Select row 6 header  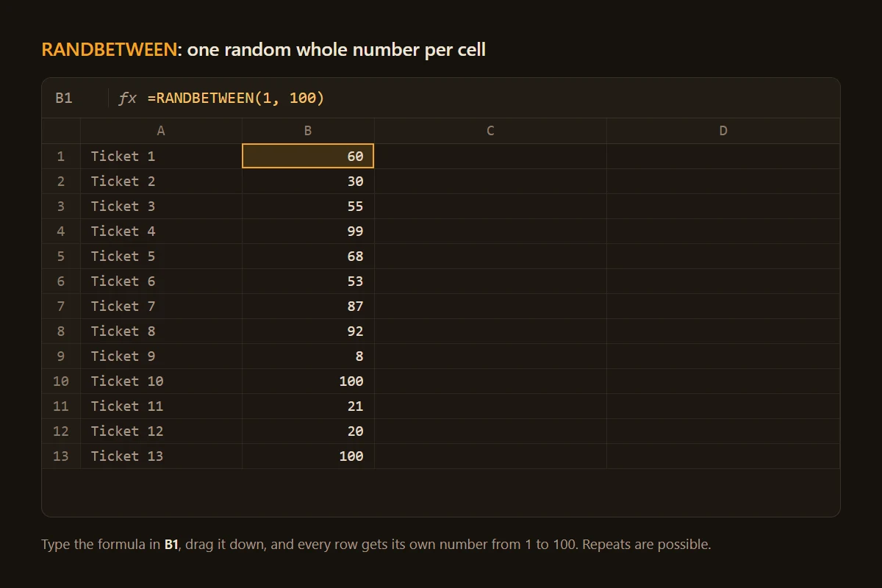(61, 281)
